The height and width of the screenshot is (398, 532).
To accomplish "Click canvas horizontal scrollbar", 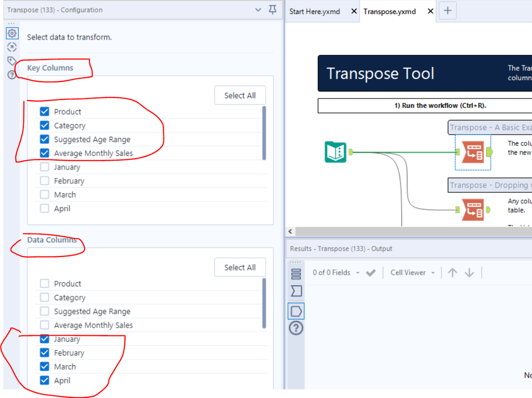I will [x=413, y=231].
